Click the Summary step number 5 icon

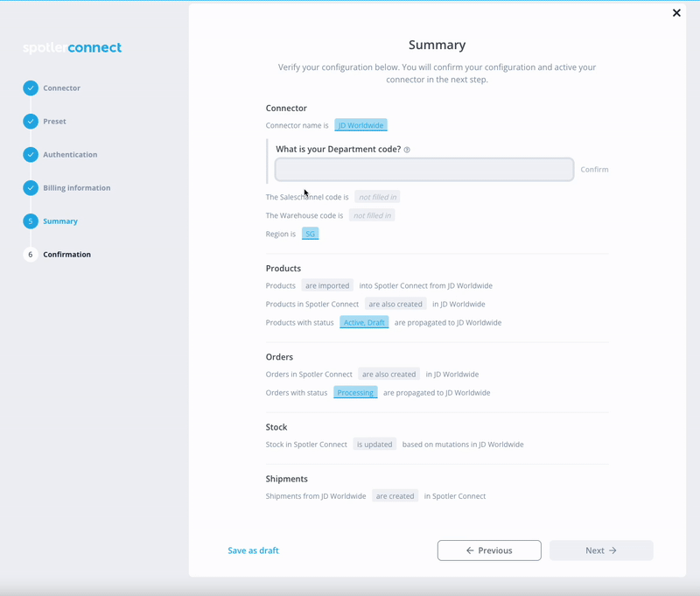(31, 221)
